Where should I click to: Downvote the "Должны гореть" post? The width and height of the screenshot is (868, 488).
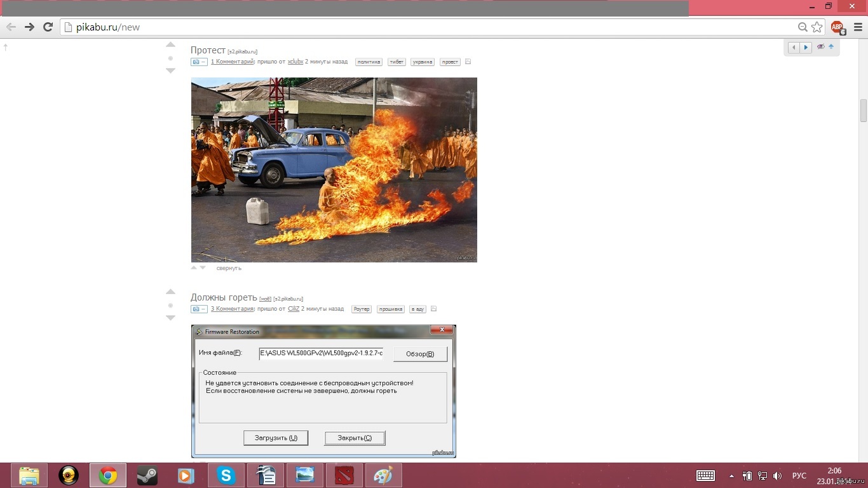pyautogui.click(x=170, y=318)
